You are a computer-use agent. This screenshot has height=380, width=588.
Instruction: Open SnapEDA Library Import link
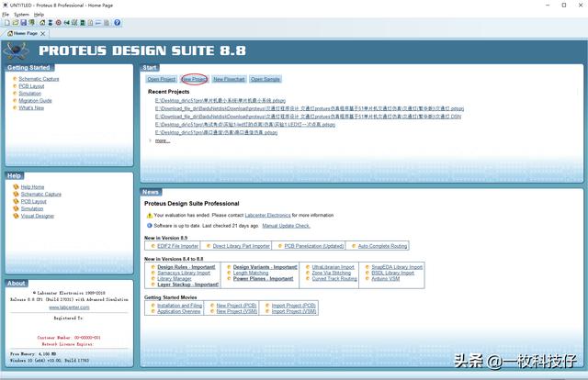tap(397, 267)
